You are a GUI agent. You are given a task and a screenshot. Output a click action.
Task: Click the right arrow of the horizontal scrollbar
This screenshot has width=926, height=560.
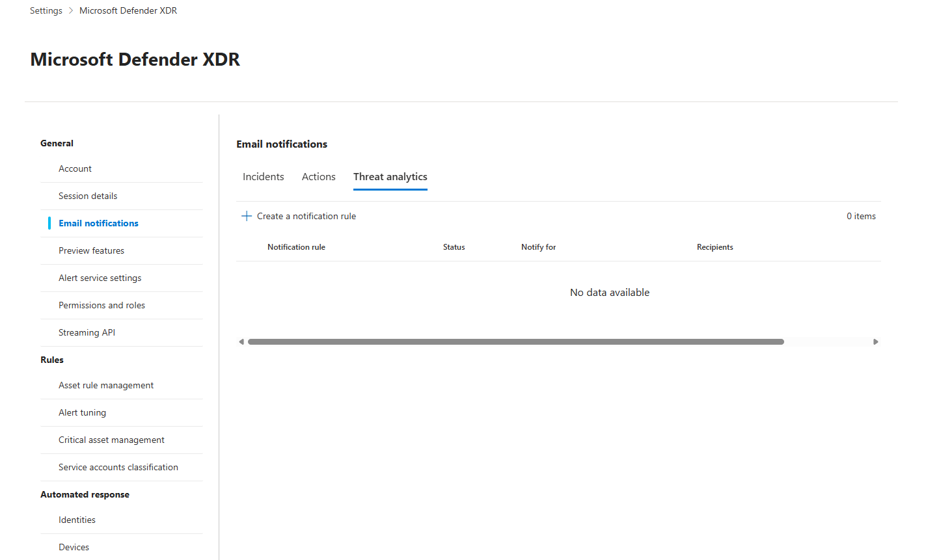coord(876,341)
